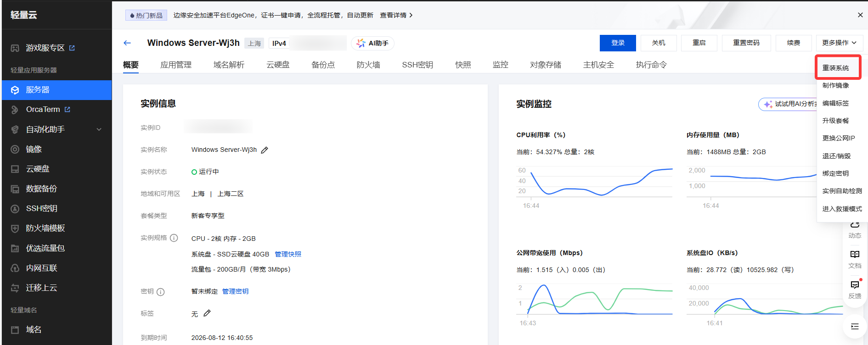Image resolution: width=868 pixels, height=345 pixels.
Task: Collapse the 更多操作 dropdown
Action: pyautogui.click(x=839, y=43)
